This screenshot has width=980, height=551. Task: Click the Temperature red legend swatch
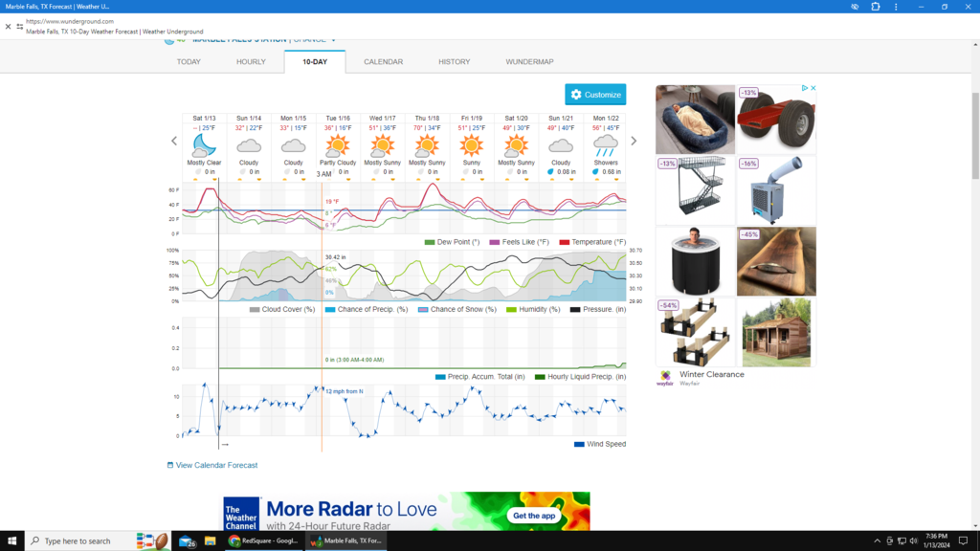(565, 242)
